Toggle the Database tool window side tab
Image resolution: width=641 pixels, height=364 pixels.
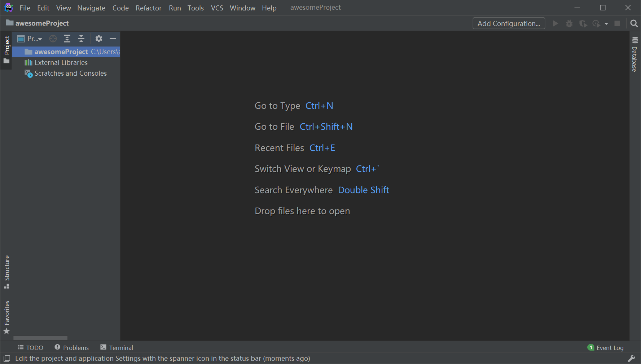(635, 54)
